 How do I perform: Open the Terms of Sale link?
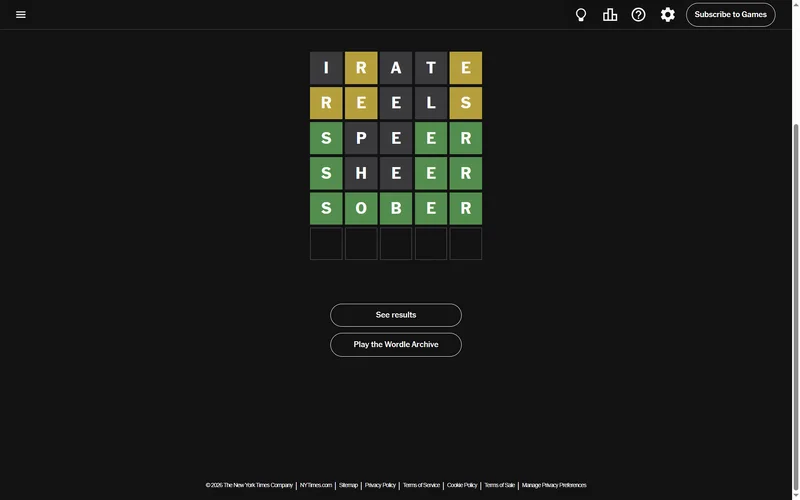tap(499, 485)
